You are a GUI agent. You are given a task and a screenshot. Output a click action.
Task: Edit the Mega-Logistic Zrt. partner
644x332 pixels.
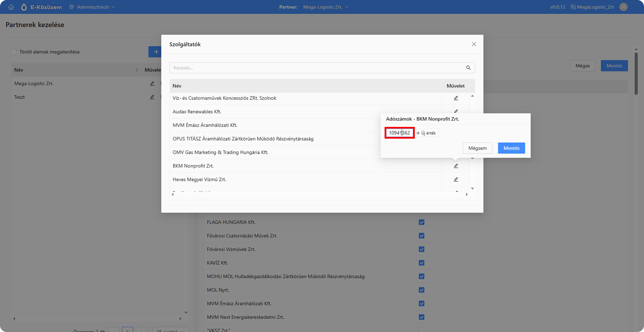(x=152, y=83)
